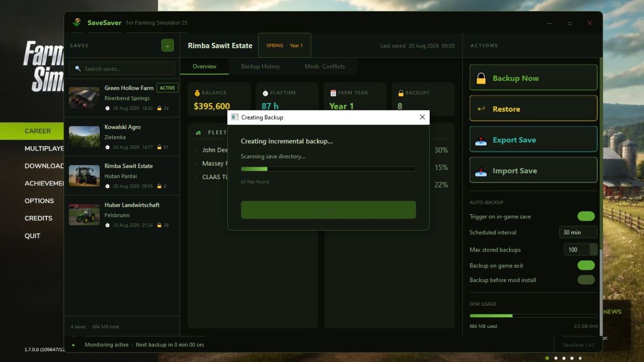Select the Kowalski Agro save name
This screenshot has height=362, width=644.
pyautogui.click(x=123, y=127)
